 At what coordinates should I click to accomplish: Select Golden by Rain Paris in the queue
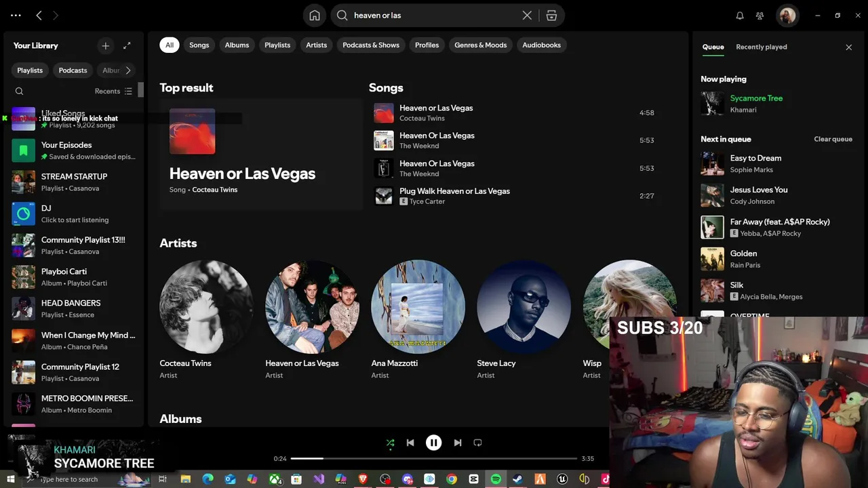[x=776, y=259]
